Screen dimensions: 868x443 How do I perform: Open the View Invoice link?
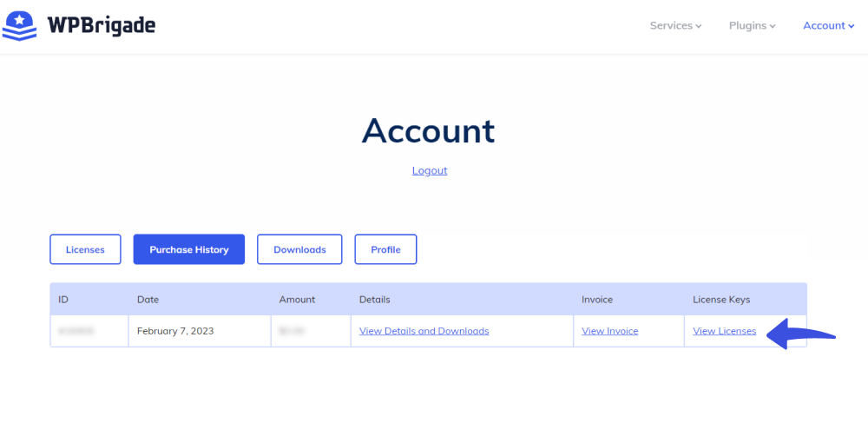pos(610,331)
